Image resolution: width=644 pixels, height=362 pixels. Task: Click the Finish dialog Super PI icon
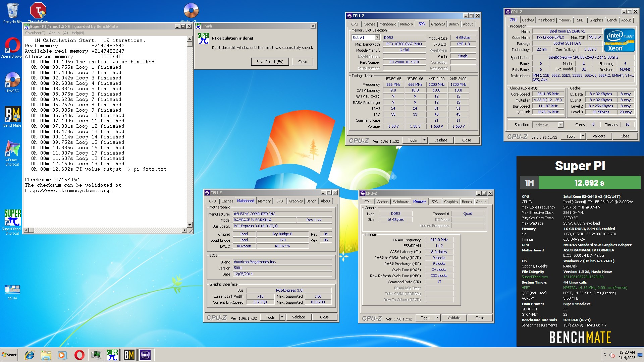(203, 38)
